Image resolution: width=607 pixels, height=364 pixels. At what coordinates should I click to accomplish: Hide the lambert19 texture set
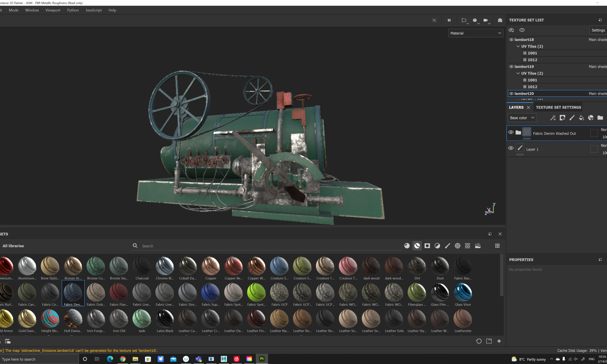coord(511,66)
